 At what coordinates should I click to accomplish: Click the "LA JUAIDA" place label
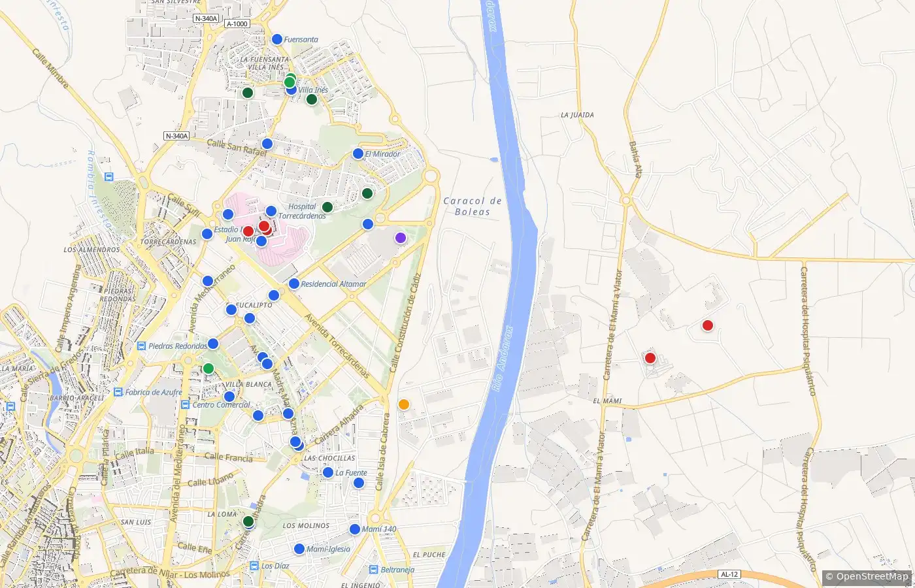click(x=577, y=115)
